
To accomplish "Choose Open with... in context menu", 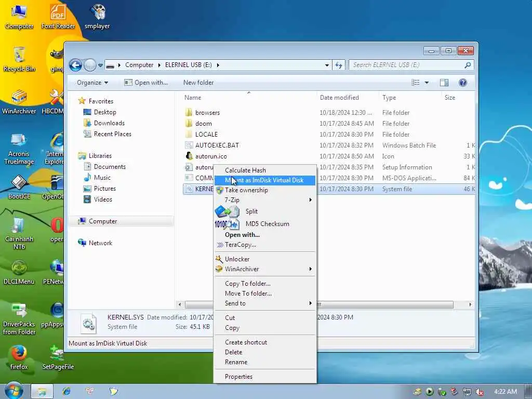I will tap(265, 235).
